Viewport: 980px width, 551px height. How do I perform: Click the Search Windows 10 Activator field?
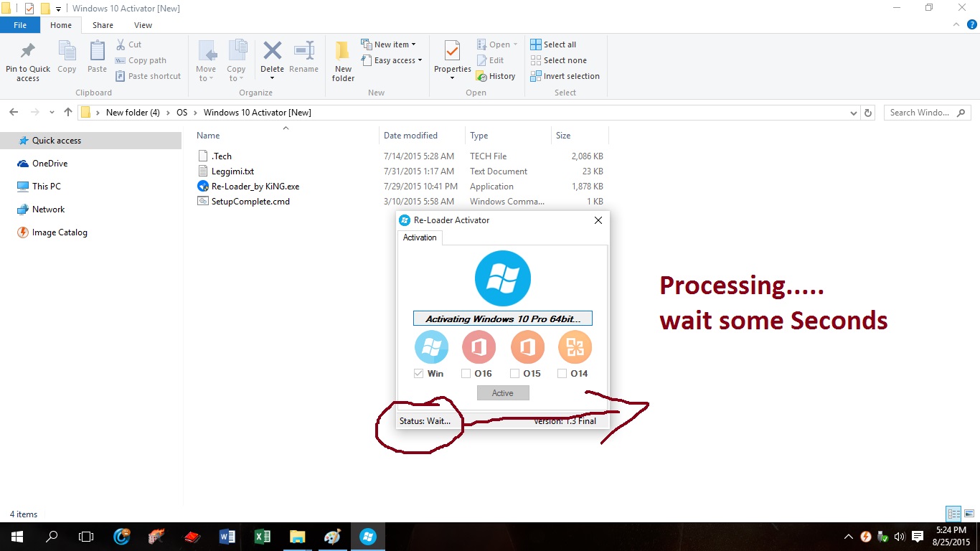(x=921, y=113)
